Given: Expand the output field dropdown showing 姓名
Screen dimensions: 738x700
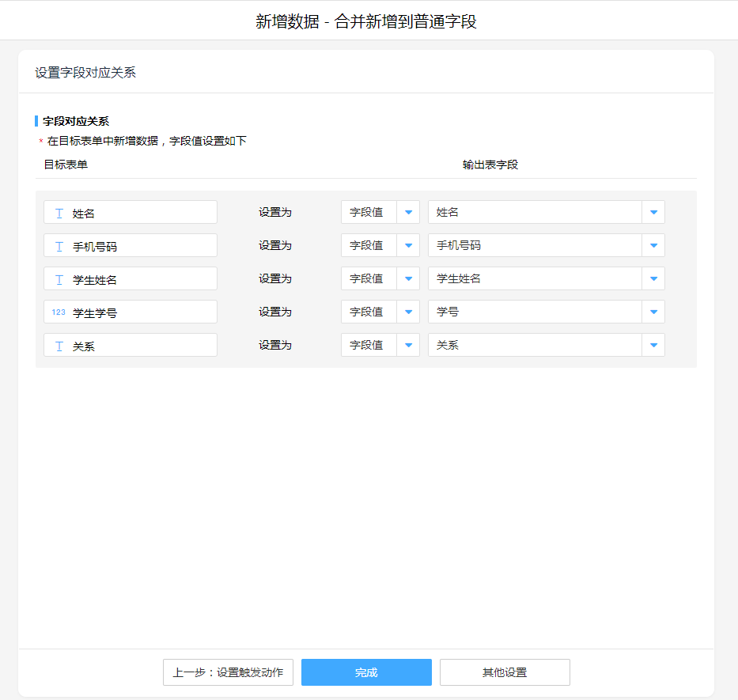Looking at the screenshot, I should [x=653, y=212].
